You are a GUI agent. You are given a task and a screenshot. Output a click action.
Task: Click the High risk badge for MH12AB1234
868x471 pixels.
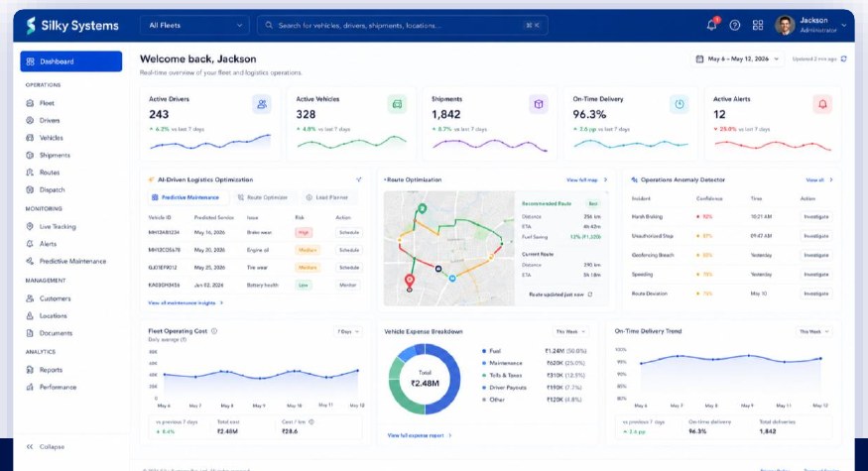pos(304,232)
